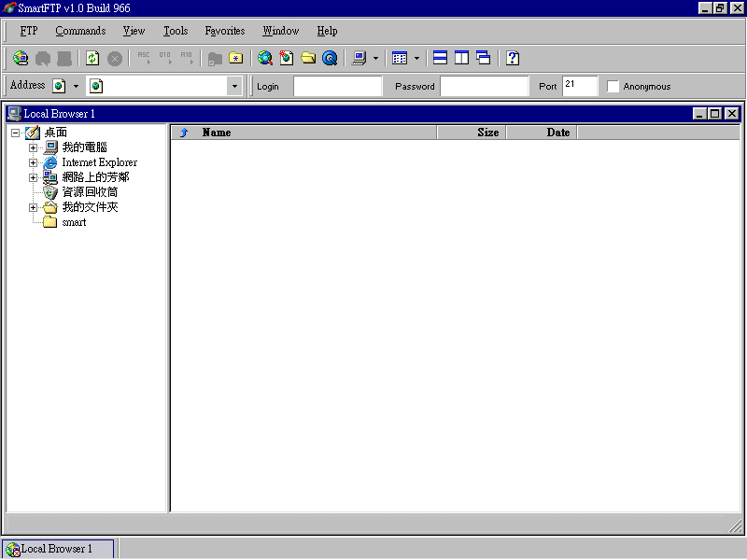Click the blue circular Q icon

tap(330, 58)
